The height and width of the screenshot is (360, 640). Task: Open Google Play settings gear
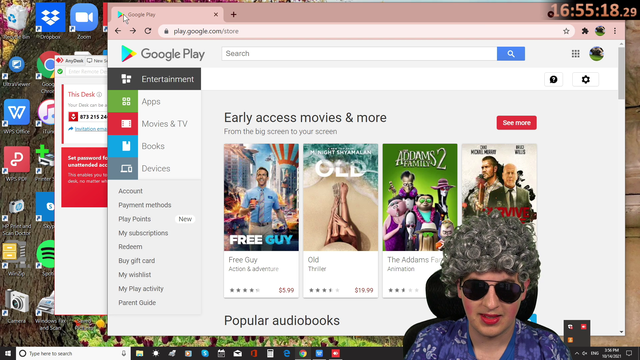[x=585, y=80]
